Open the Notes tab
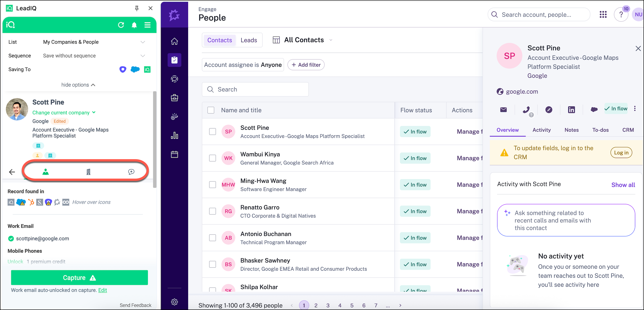This screenshot has height=310, width=644. tap(571, 130)
